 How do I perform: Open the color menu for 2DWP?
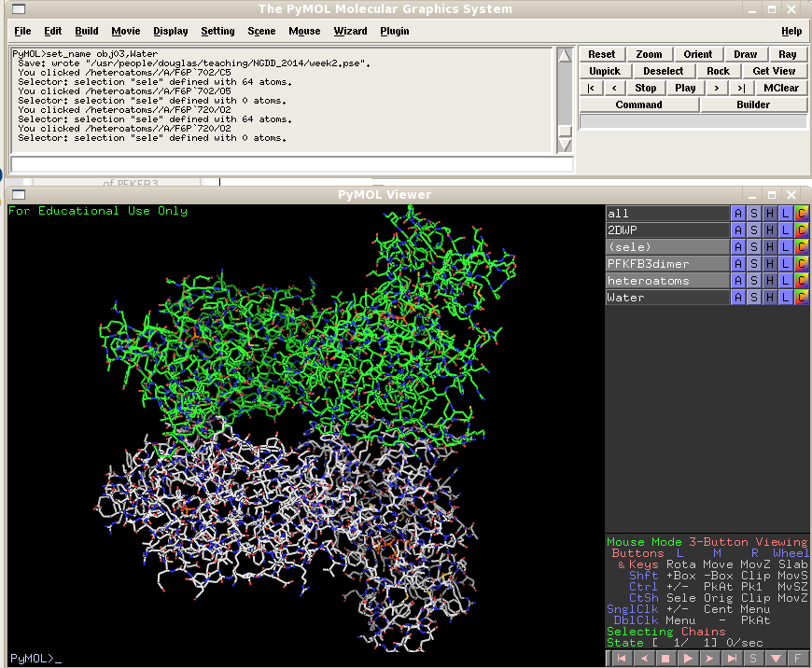802,230
